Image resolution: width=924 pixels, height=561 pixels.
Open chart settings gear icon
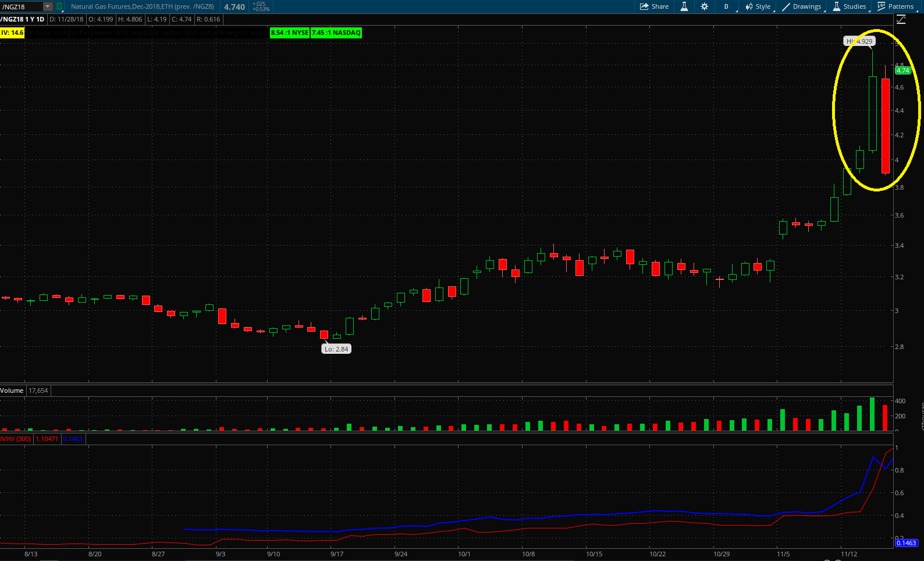click(705, 6)
